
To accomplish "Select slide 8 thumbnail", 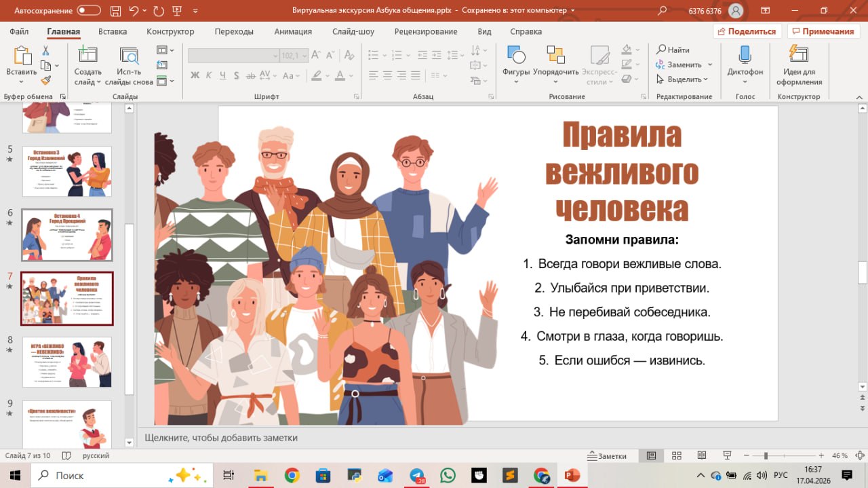I will (x=67, y=362).
